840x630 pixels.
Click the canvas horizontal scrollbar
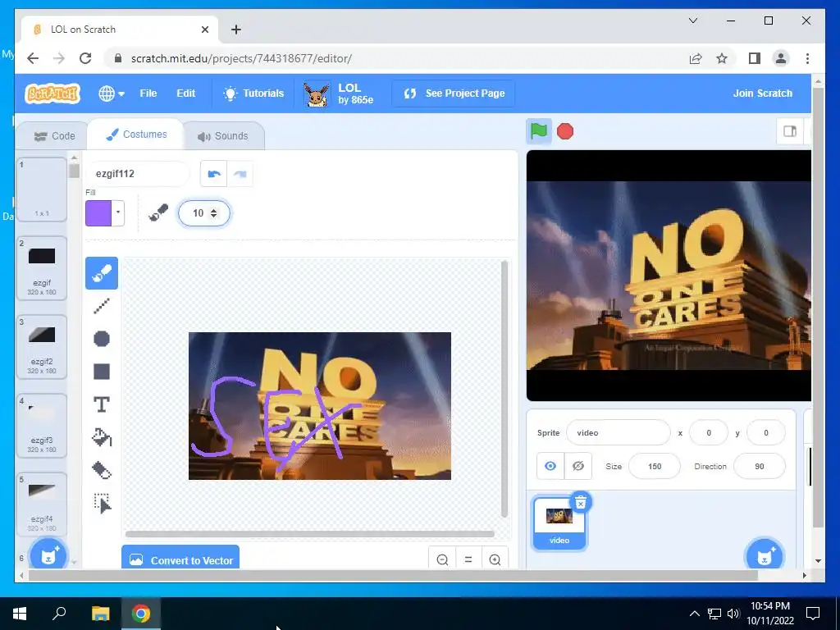point(309,533)
